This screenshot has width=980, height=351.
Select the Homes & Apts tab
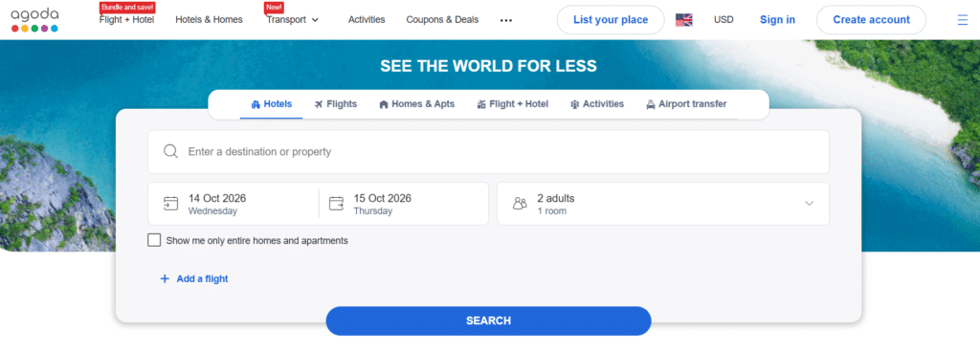pos(417,104)
